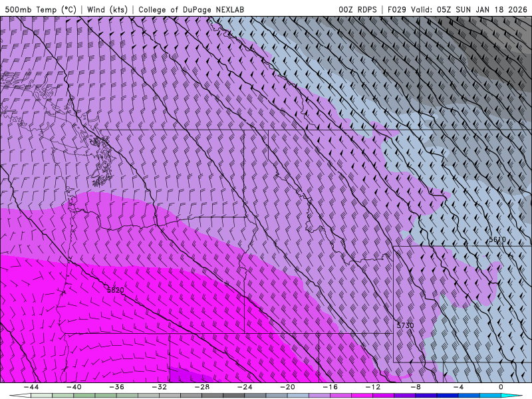The height and width of the screenshot is (399, 532).
Task: Click the "00Z RDPS" model run label
Action: coord(357,9)
